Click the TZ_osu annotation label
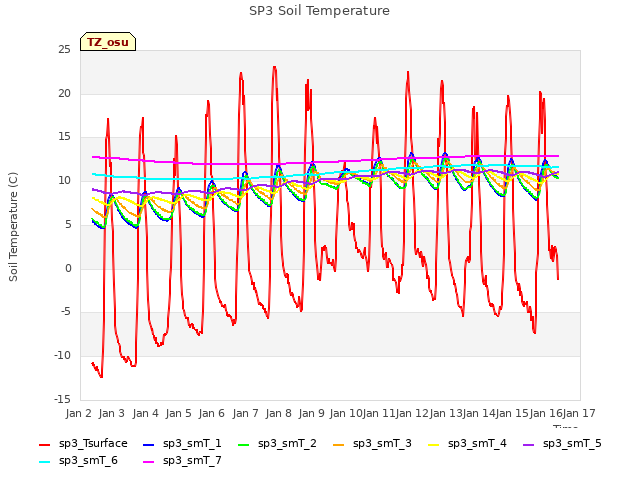The image size is (640, 480). pyautogui.click(x=108, y=42)
